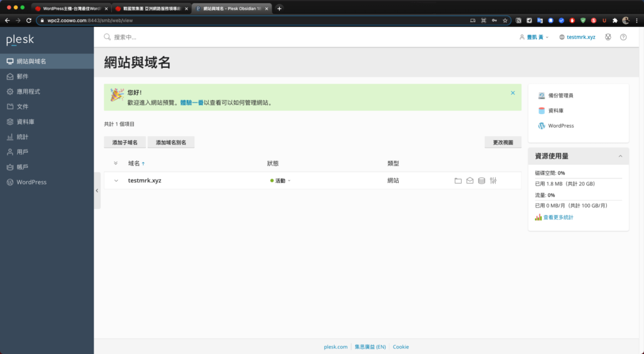644x354 pixels.
Task: Open the 集思廣益 (EN) footer link
Action: (x=370, y=347)
